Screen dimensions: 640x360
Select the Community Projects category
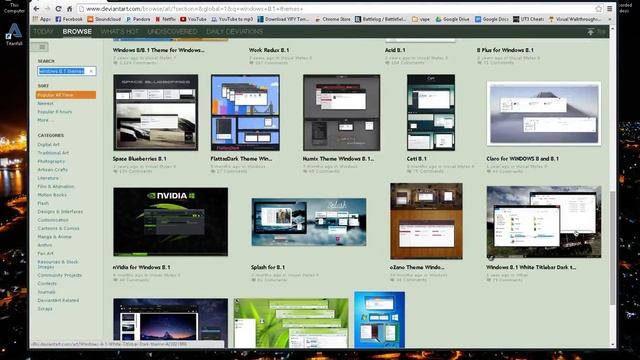(60, 275)
